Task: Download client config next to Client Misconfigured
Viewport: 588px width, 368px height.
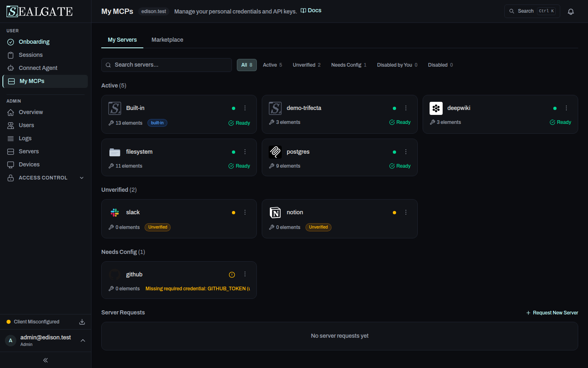Action: 82,322
